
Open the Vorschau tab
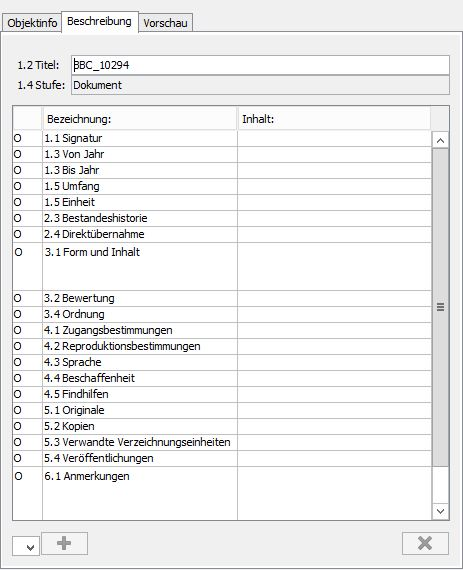[165, 23]
